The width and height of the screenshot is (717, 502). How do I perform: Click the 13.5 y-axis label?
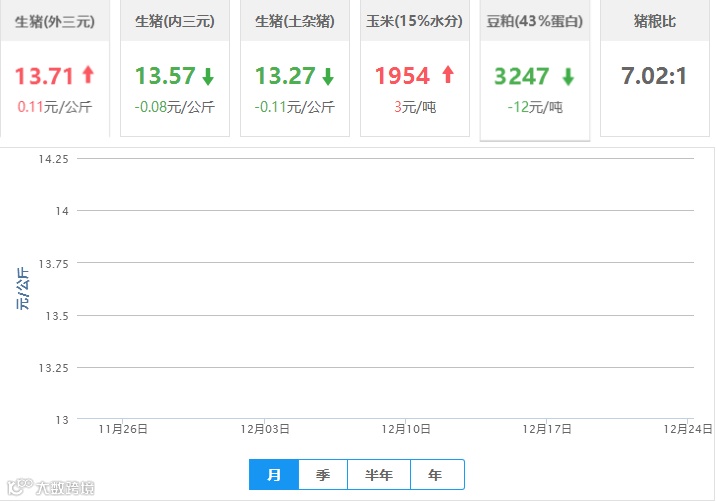[x=57, y=316]
